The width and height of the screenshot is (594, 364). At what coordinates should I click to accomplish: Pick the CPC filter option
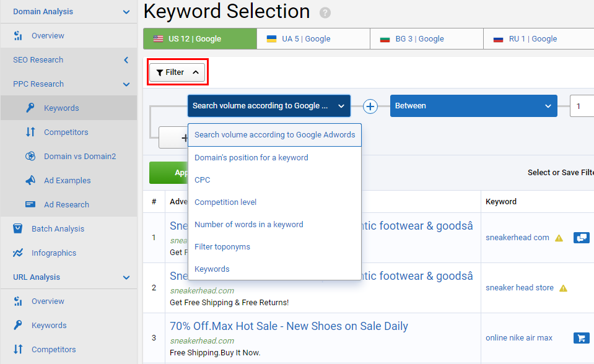[x=274, y=180]
